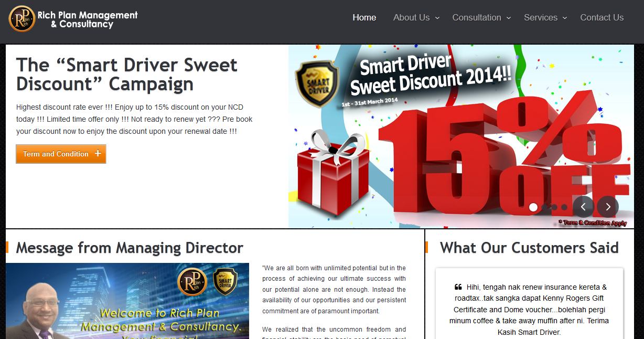Select the second slider pagination dot
This screenshot has height=339, width=644.
click(544, 207)
